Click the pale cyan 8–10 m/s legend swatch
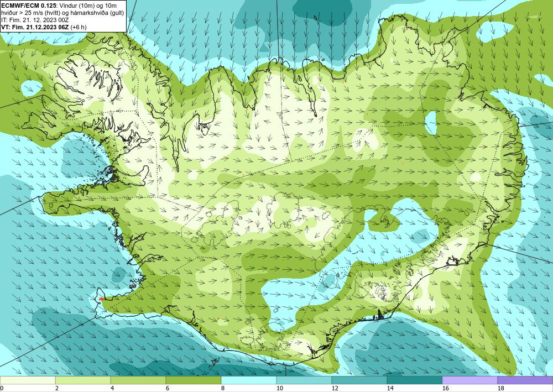 point(249,380)
